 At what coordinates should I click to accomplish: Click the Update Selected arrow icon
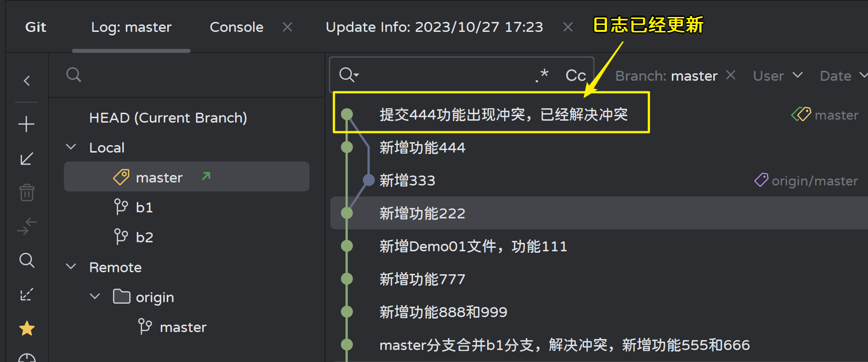coord(26,159)
